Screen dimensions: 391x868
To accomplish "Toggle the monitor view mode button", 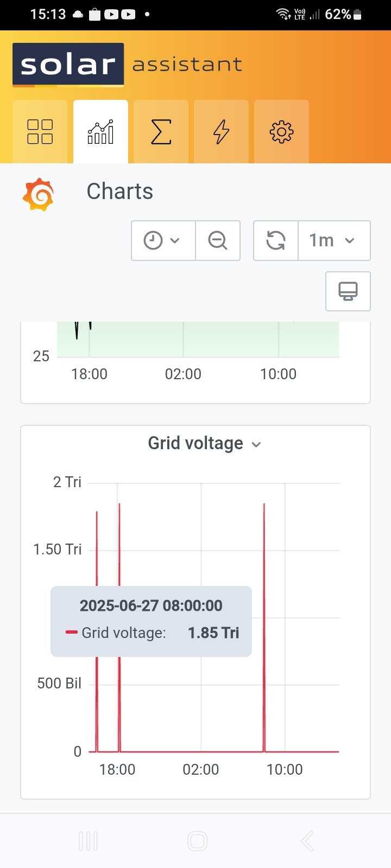I will 348,291.
